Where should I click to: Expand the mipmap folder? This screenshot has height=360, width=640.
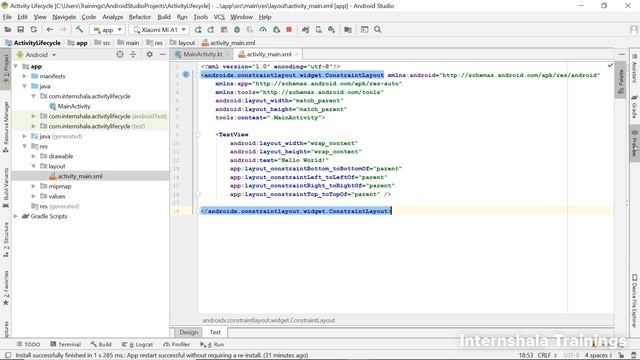tap(33, 186)
